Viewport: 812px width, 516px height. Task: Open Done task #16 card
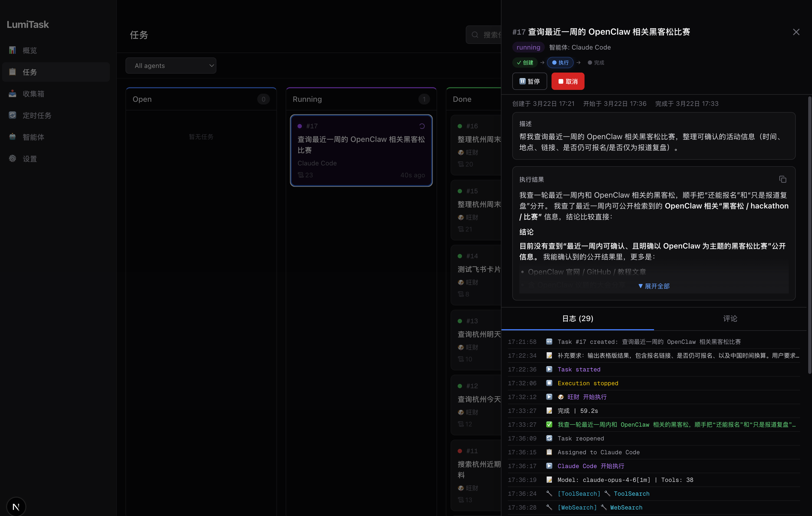pos(476,145)
